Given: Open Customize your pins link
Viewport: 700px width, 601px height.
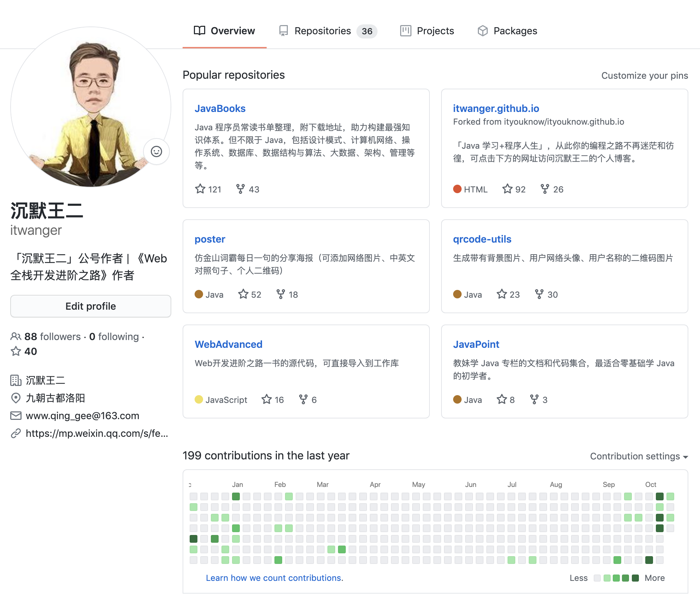Looking at the screenshot, I should (x=645, y=76).
